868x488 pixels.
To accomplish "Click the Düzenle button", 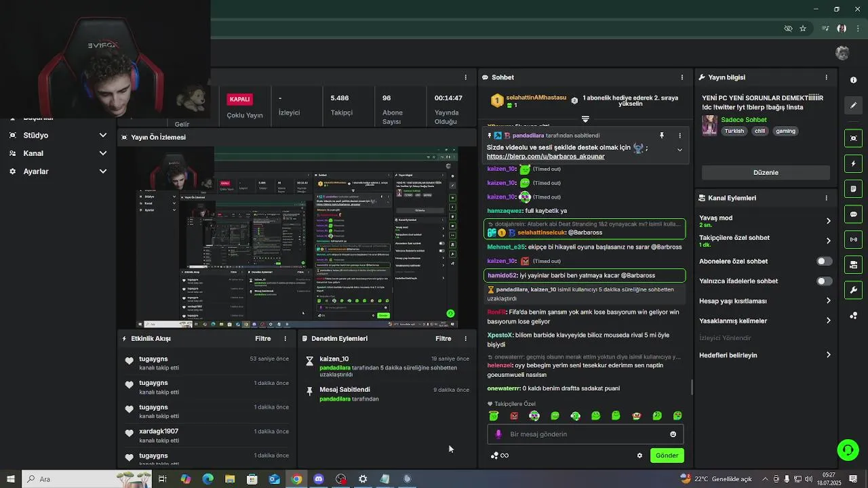I will (766, 172).
